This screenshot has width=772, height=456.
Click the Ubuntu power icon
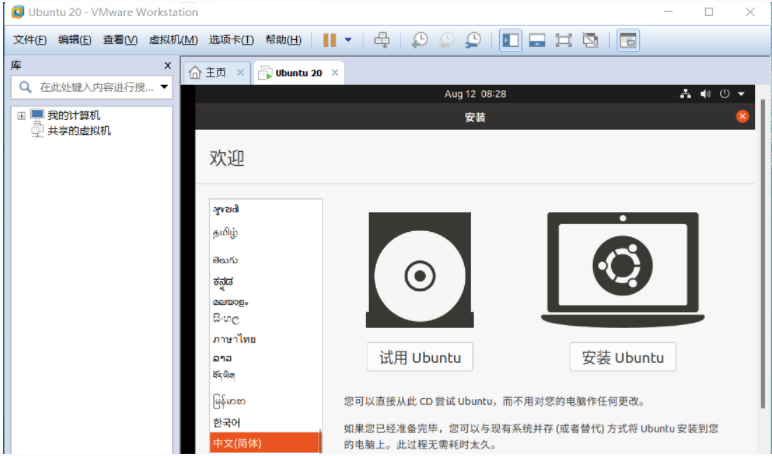pos(724,94)
